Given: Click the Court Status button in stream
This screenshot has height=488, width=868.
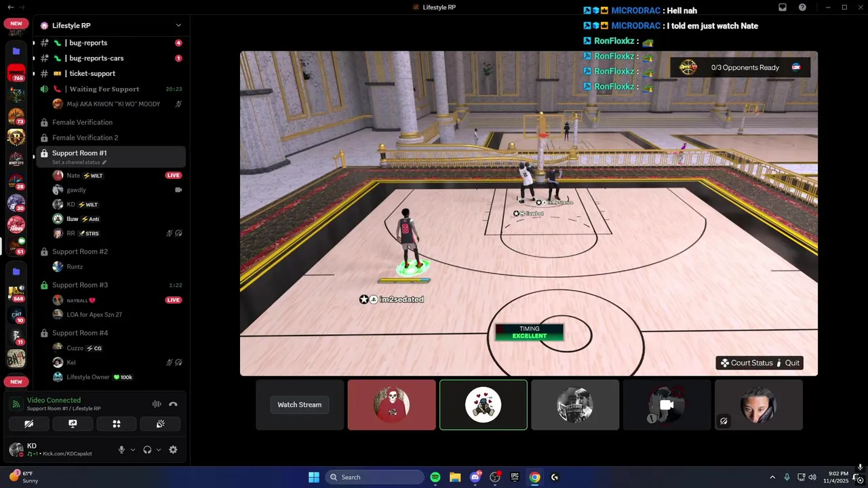Looking at the screenshot, I should click(747, 363).
